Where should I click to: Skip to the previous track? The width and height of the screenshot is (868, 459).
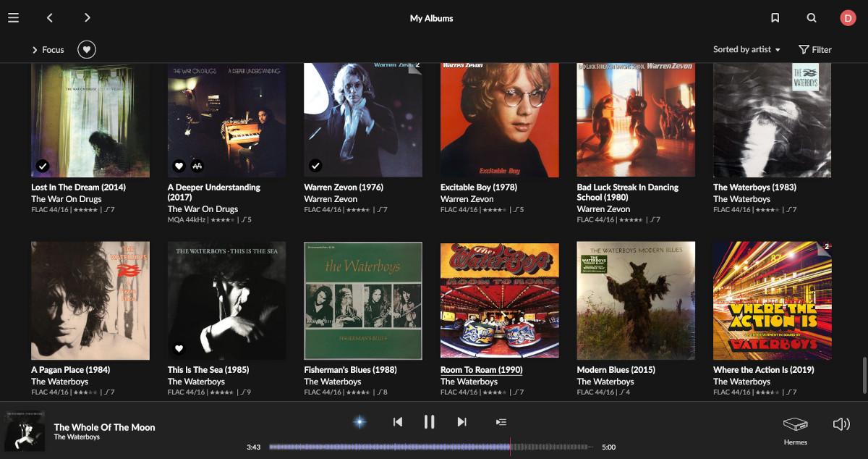pos(397,422)
